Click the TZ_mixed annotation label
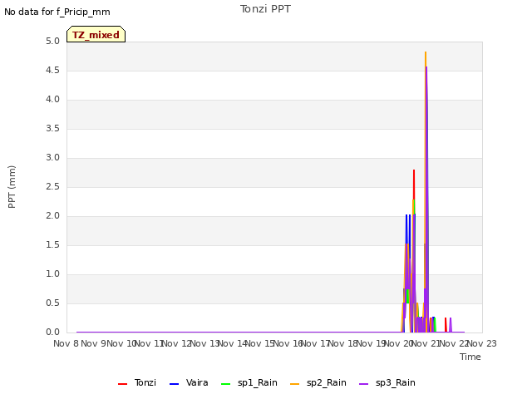The width and height of the screenshot is (532, 399). (x=96, y=34)
